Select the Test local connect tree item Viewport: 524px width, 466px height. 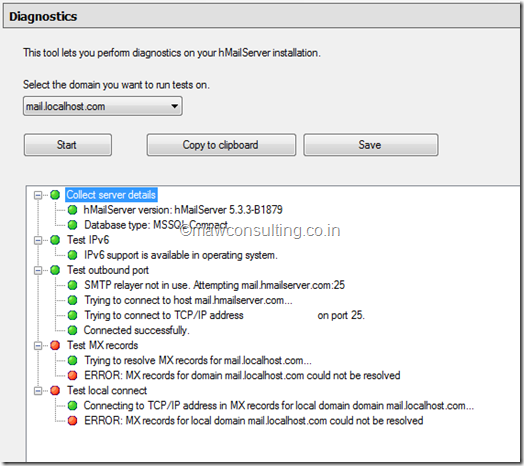point(107,390)
